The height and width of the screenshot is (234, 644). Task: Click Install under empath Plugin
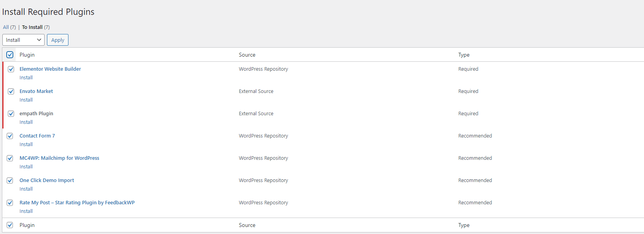click(26, 122)
